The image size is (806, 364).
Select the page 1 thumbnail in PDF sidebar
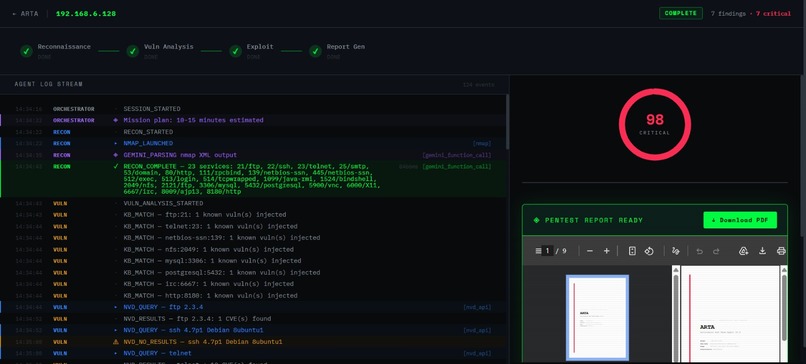[x=597, y=317]
